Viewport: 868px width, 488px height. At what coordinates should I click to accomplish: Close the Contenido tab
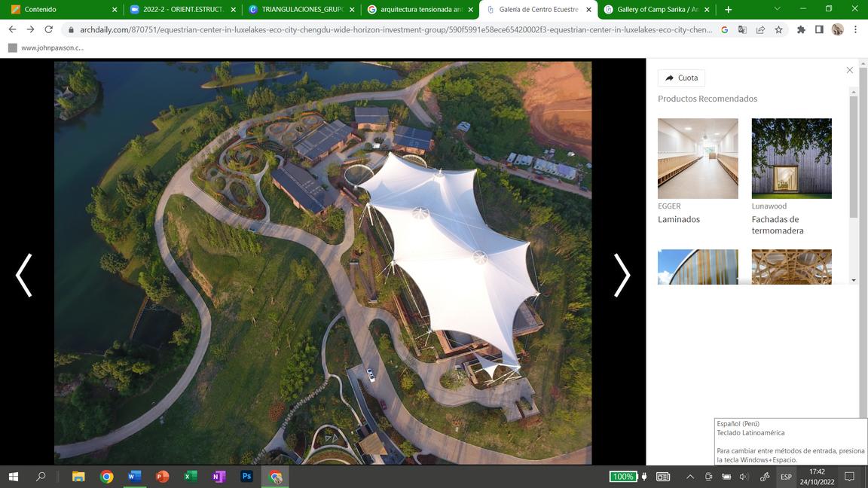click(115, 9)
